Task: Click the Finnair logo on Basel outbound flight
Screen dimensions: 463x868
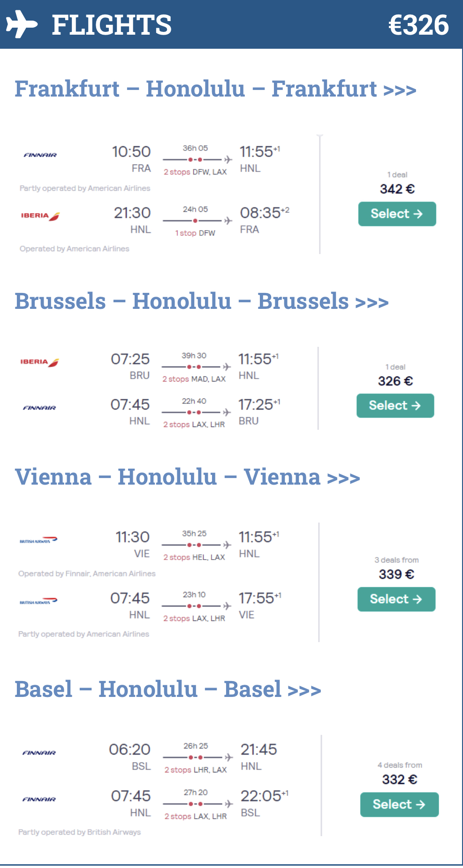Action: click(x=39, y=753)
